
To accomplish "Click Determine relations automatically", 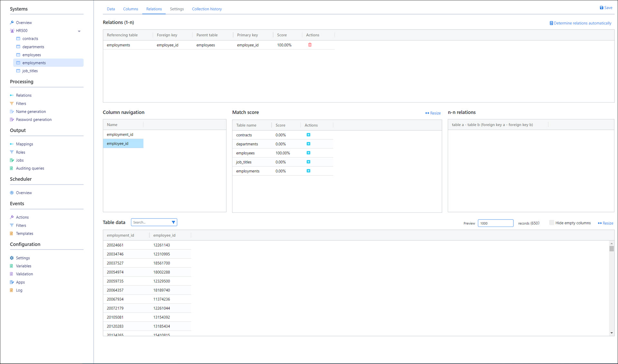I will tap(580, 23).
